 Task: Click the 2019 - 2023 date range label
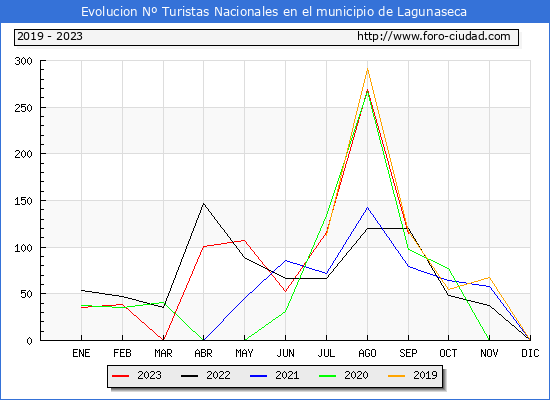coord(50,36)
